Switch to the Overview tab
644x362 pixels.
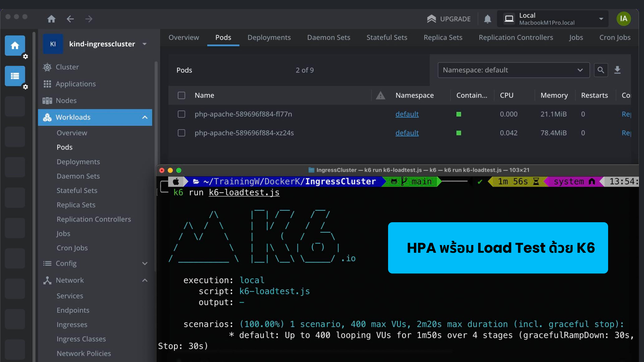[x=183, y=38]
